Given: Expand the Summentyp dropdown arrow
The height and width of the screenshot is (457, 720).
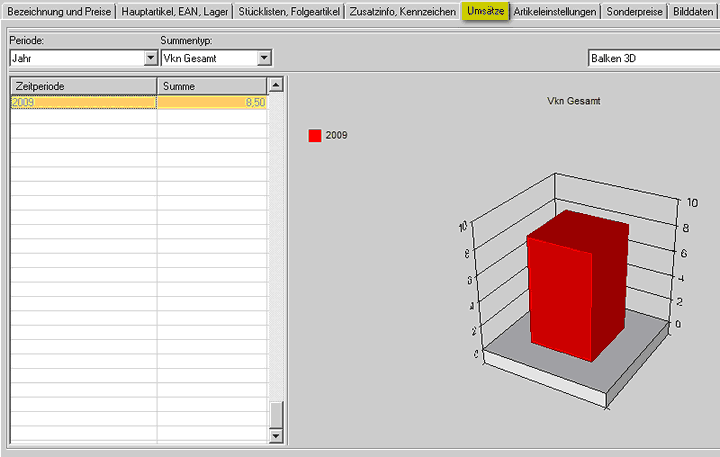Looking at the screenshot, I should [x=264, y=58].
